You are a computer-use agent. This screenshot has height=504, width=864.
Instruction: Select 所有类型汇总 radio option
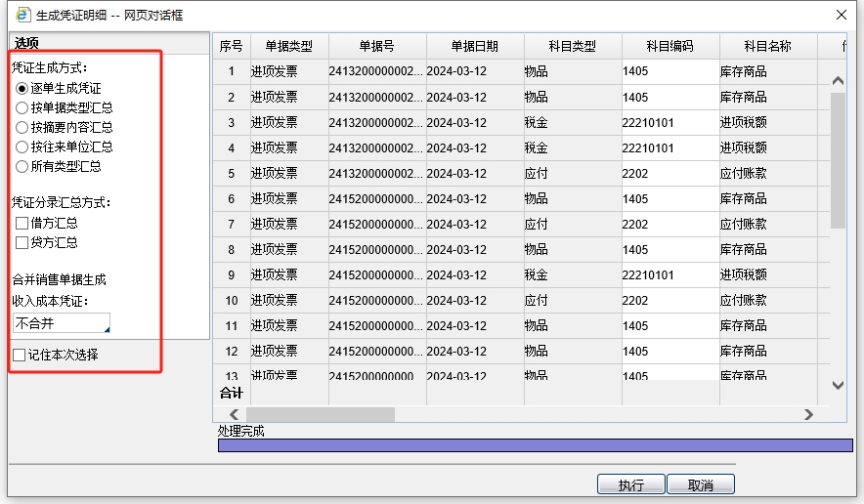click(22, 166)
